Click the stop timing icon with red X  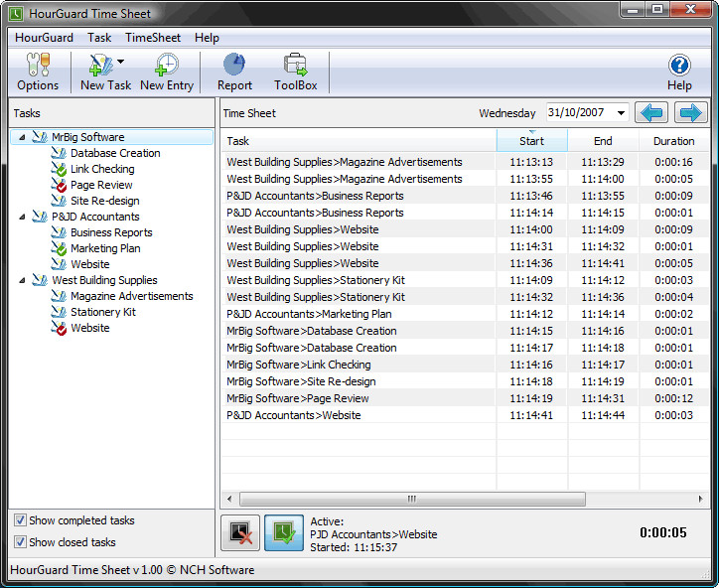[x=240, y=532]
